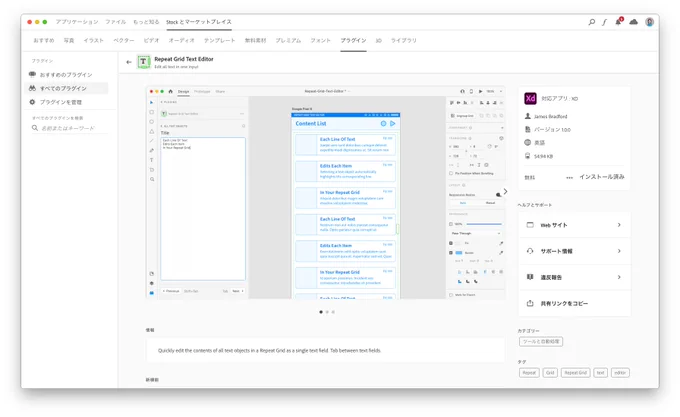Expand サポート情報 with its chevron

(x=619, y=251)
